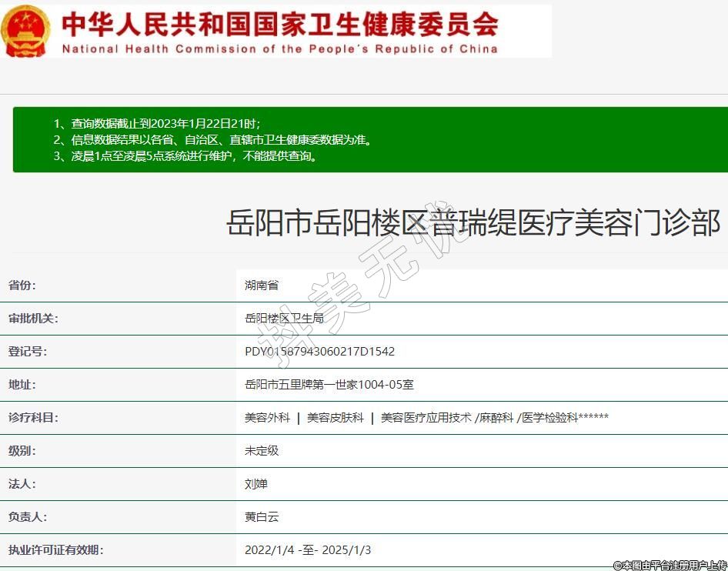The image size is (728, 571).
Task: Click the Chinese title 中华人民共和国国家卫生健康委员会
Action: (x=280, y=24)
